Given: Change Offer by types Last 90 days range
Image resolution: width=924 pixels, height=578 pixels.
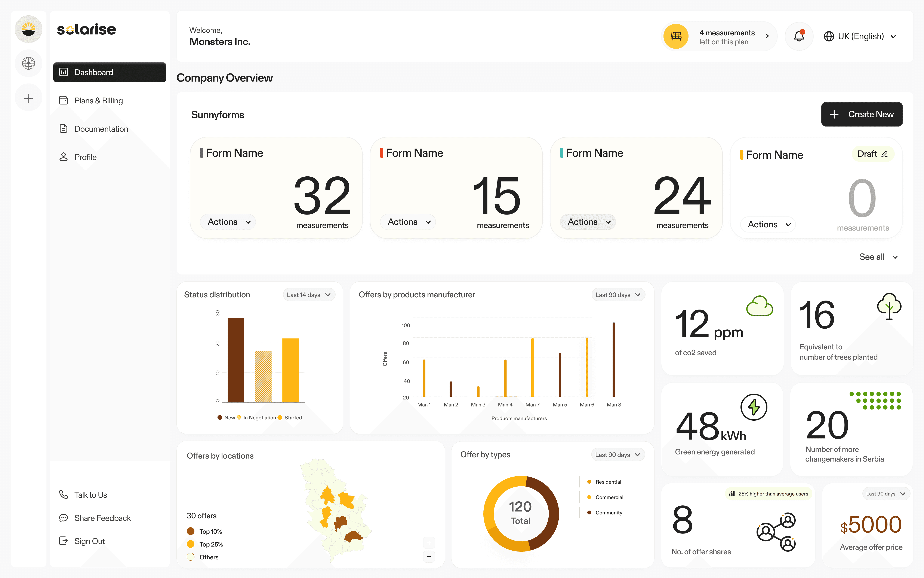Looking at the screenshot, I should (x=618, y=454).
